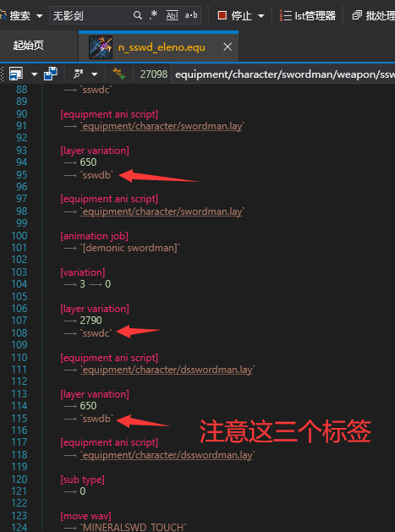
Task: Click the save window icon in editor toolbar
Action: point(15,74)
